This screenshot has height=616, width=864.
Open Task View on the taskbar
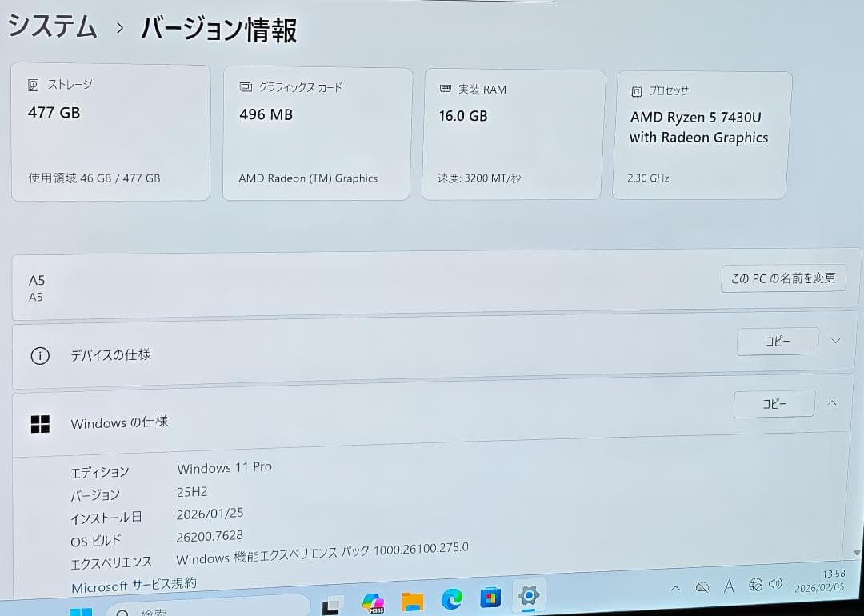(x=332, y=604)
